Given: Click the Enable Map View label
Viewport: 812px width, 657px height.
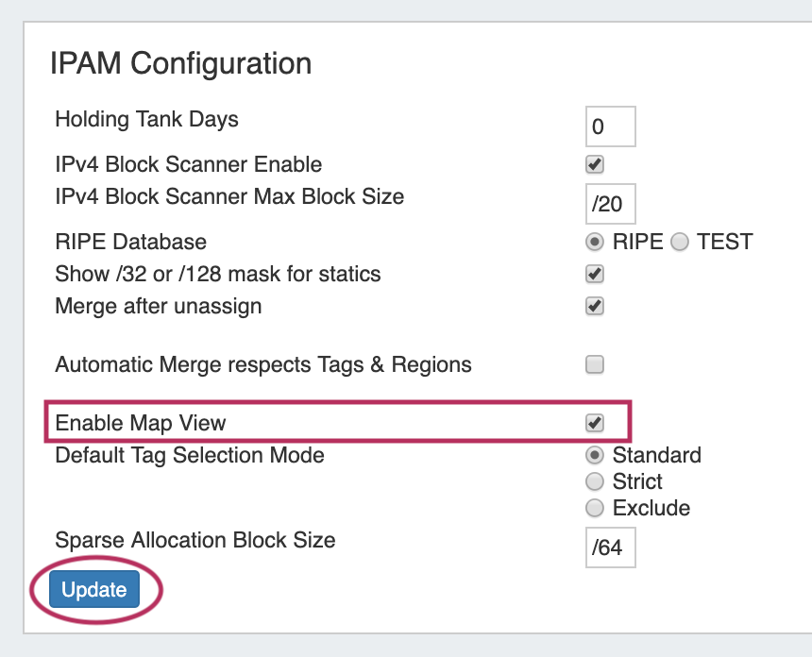Looking at the screenshot, I should 141,422.
